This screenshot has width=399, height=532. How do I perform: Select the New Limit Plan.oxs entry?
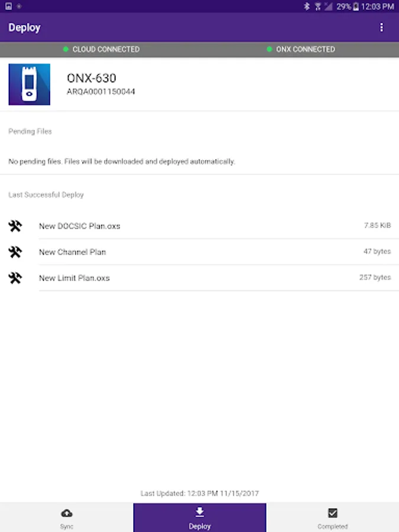pyautogui.click(x=74, y=278)
